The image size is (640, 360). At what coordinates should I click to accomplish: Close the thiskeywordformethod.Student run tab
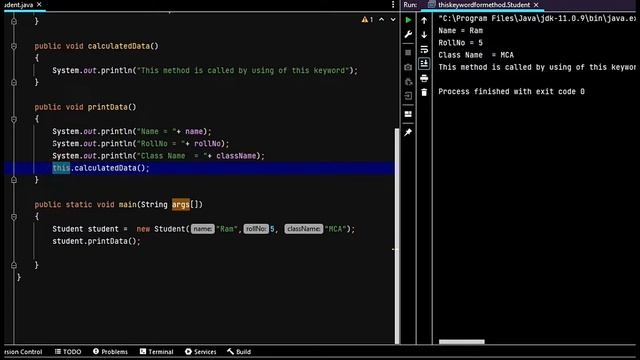(536, 4)
